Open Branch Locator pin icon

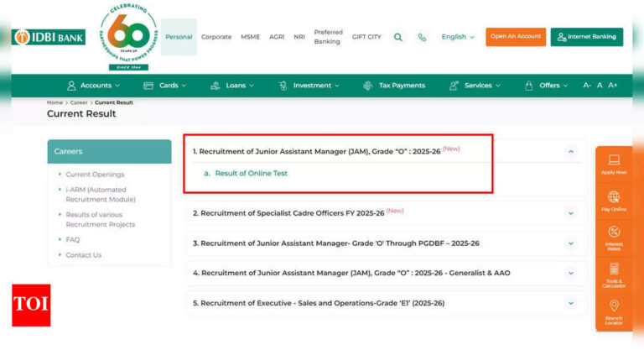coord(614,306)
